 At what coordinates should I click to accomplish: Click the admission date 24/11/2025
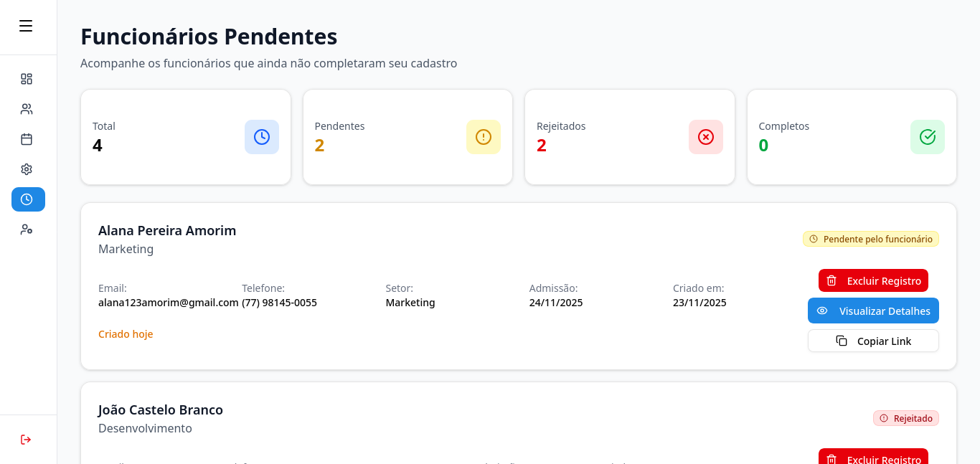tap(556, 303)
